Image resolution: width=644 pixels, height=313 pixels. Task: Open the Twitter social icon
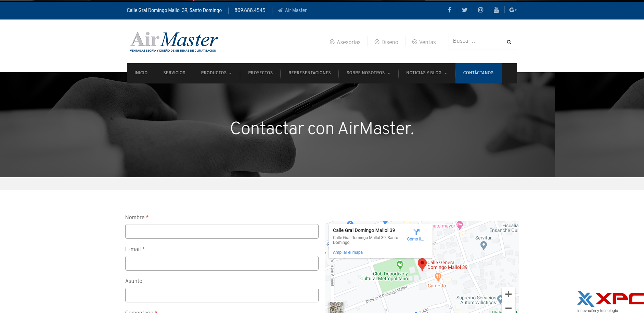pyautogui.click(x=465, y=10)
